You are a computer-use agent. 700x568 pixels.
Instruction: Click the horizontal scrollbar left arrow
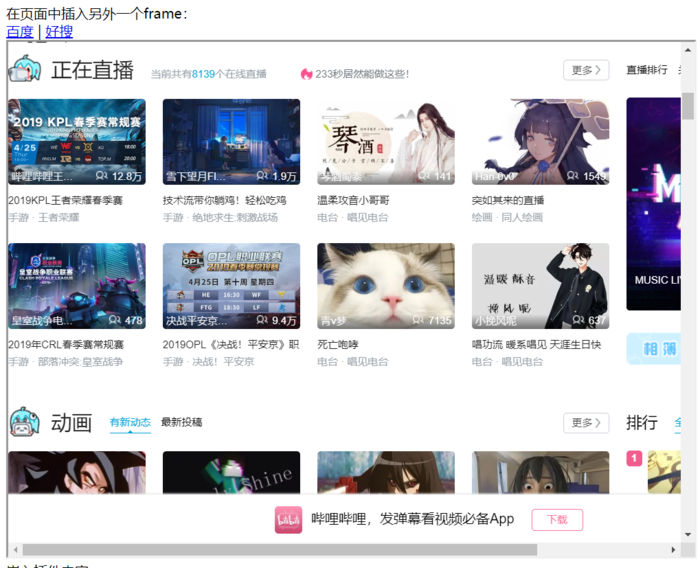coord(16,550)
